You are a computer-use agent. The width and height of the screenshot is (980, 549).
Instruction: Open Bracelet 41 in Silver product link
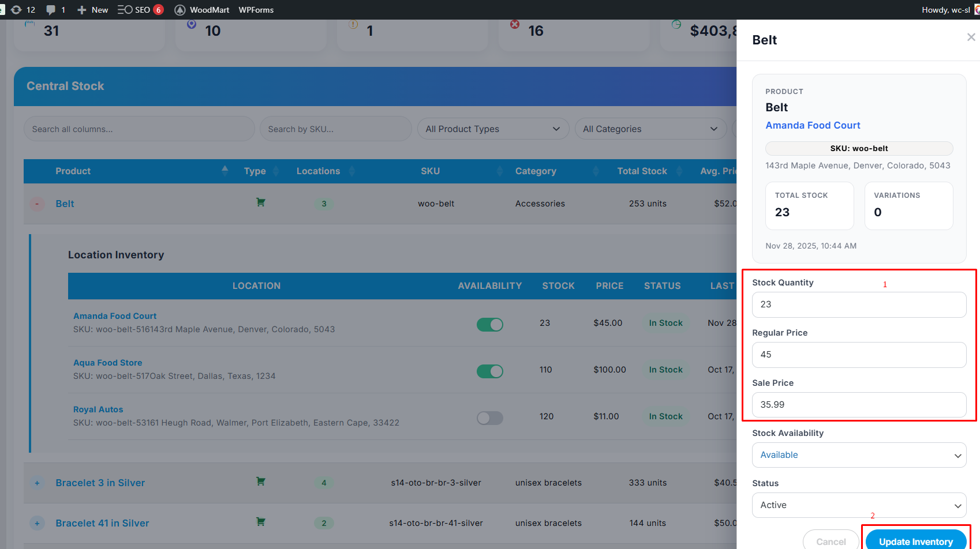click(x=102, y=523)
